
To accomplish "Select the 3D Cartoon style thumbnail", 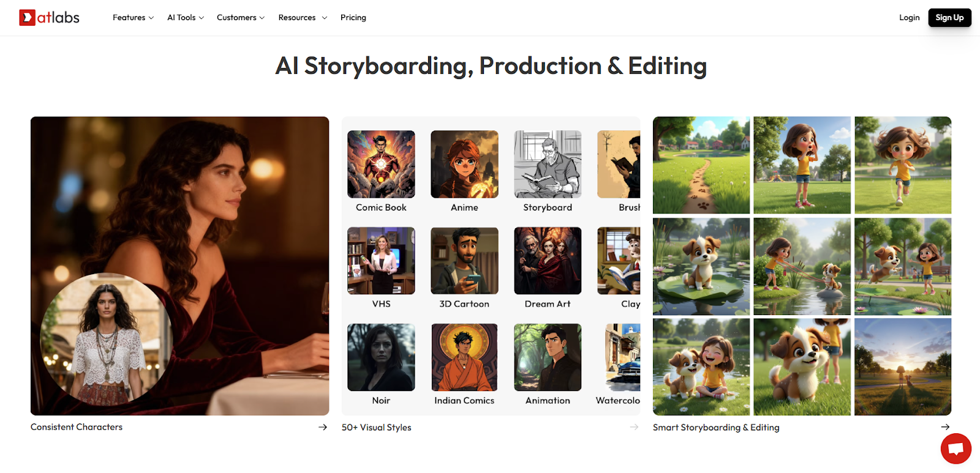I will (464, 261).
